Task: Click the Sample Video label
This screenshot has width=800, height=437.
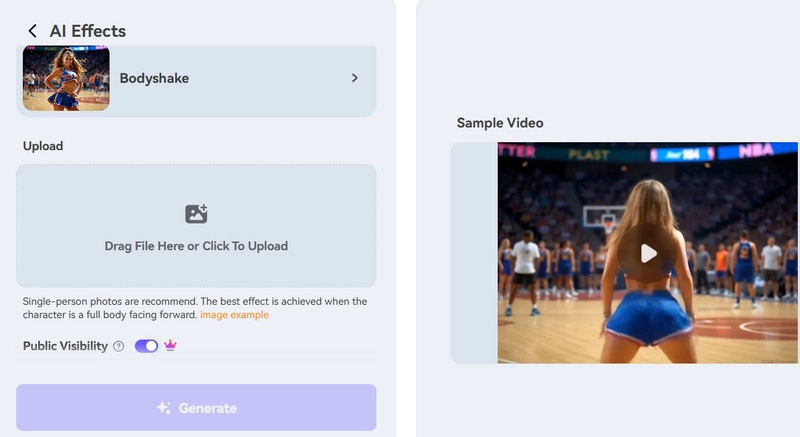Action: pos(500,123)
